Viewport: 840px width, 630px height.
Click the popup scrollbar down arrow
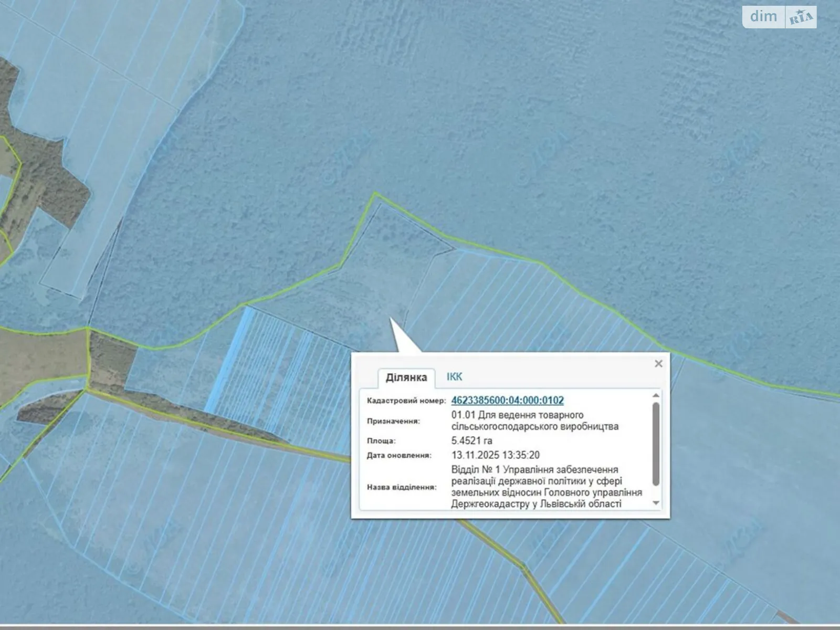pyautogui.click(x=655, y=503)
